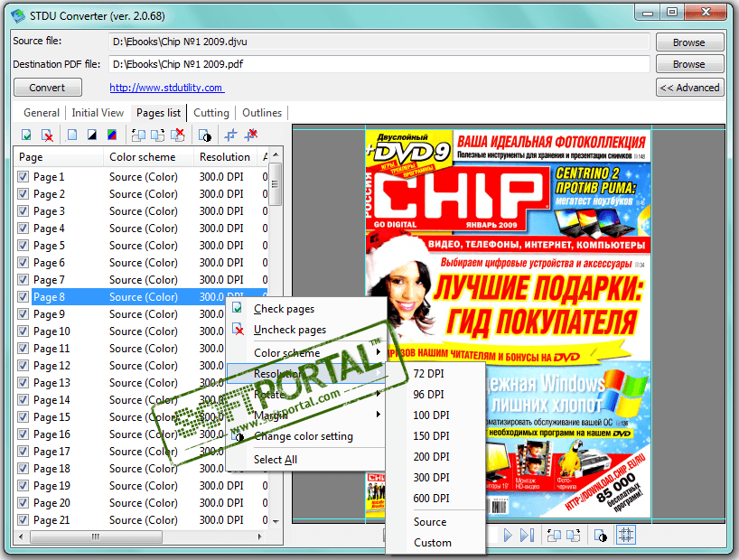Screen dimensions: 739x560
Task: Go to next page in preview
Action: (x=508, y=535)
